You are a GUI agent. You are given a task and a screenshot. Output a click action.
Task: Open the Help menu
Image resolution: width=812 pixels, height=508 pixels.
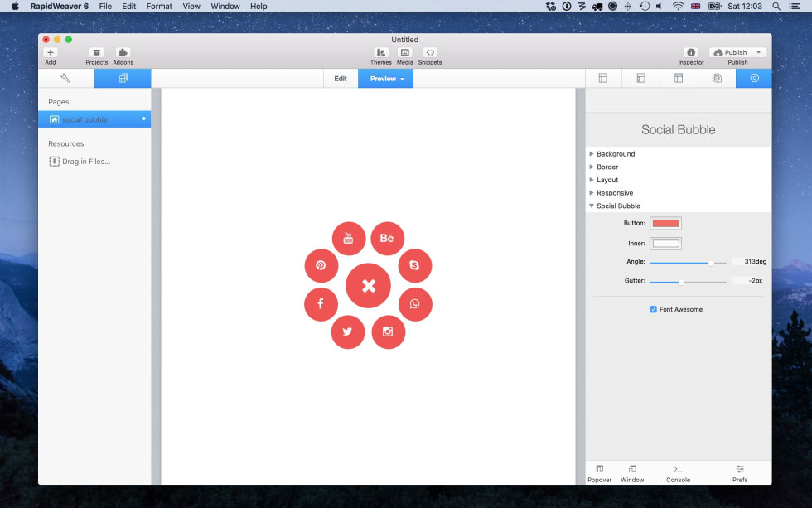[x=259, y=6]
